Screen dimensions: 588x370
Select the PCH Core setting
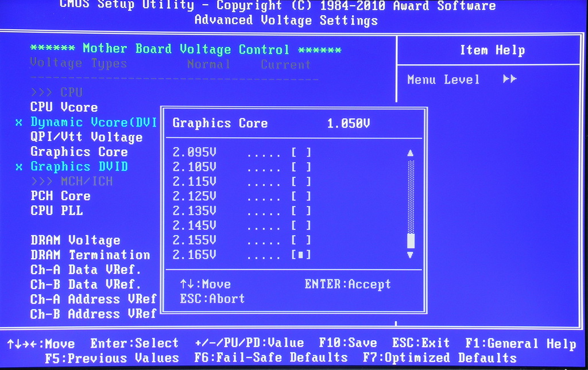[60, 196]
